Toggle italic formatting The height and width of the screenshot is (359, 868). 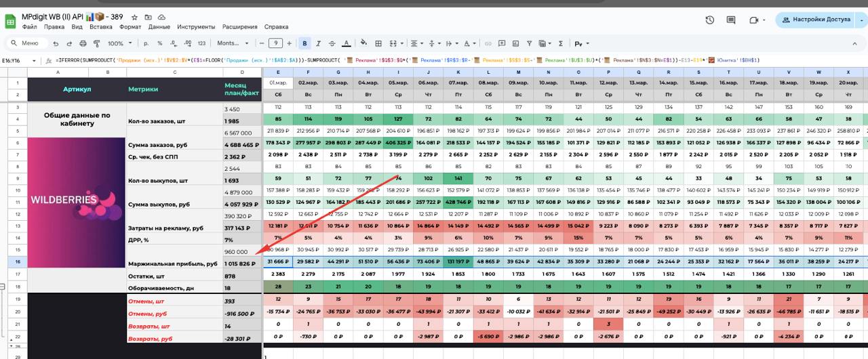point(318,43)
